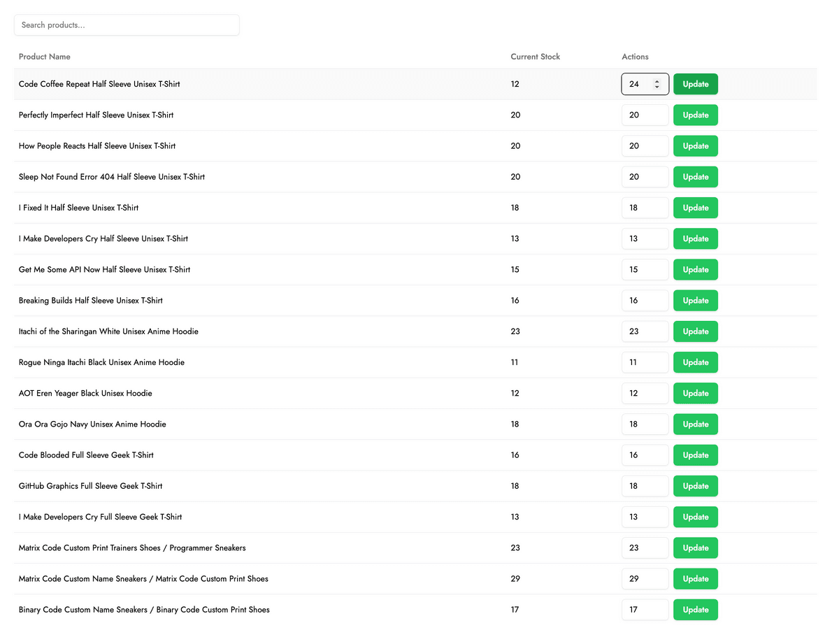
Task: Update I Make Developers Cry Half Sleeve stock
Action: click(695, 238)
